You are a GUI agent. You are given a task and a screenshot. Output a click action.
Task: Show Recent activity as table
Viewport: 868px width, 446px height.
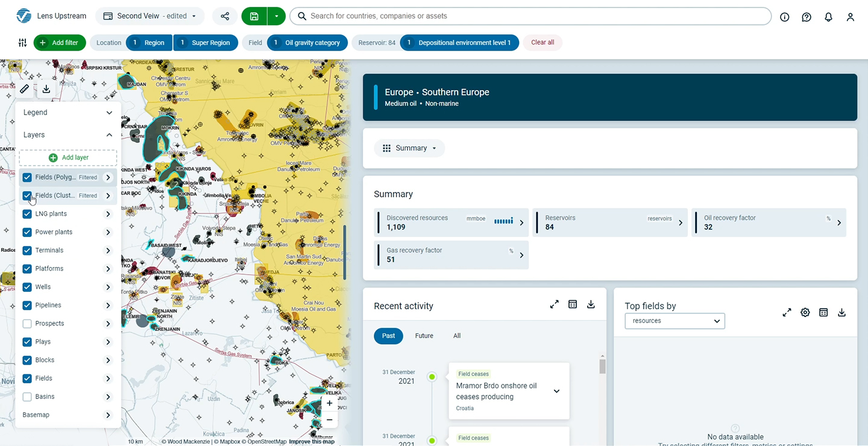click(x=573, y=304)
